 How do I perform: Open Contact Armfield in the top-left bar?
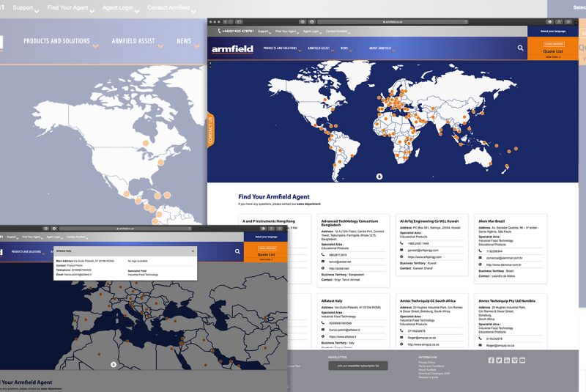click(x=170, y=8)
